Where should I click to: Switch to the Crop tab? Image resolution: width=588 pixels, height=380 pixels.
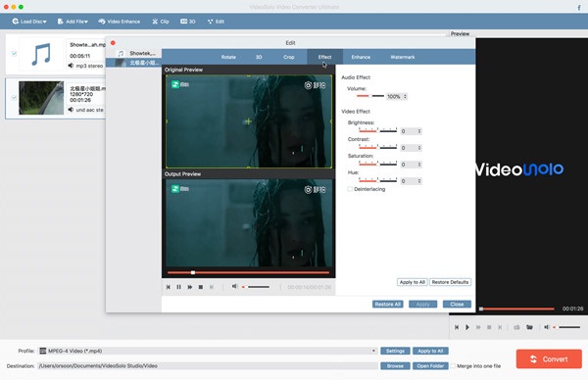[x=289, y=57]
